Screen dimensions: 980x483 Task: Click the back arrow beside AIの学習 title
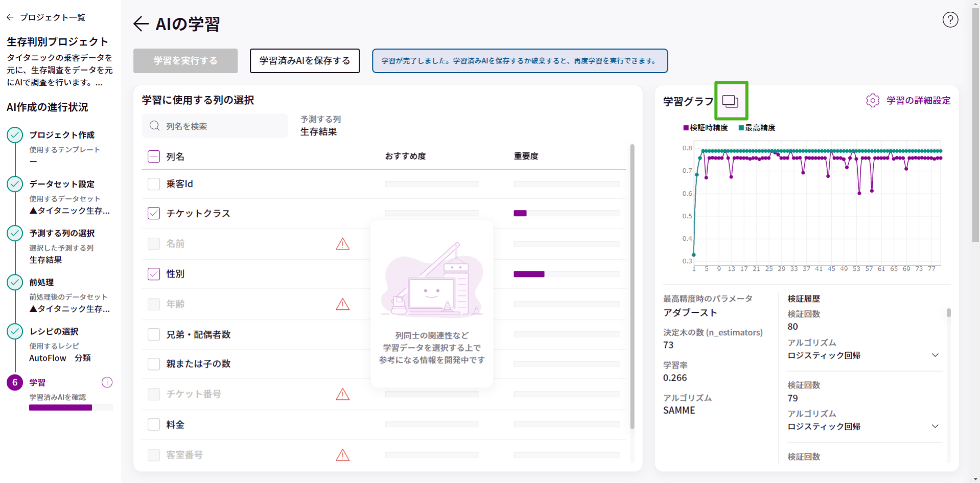click(x=141, y=24)
